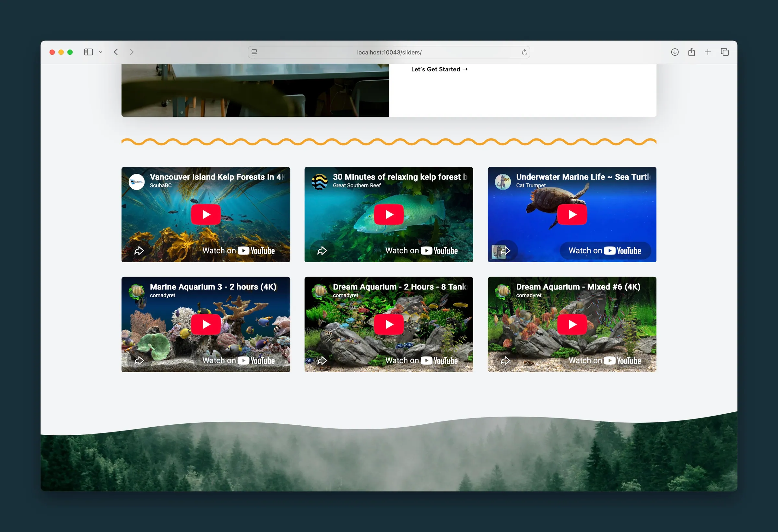Go forward to the next page
Screen dimensions: 778x532
point(132,52)
